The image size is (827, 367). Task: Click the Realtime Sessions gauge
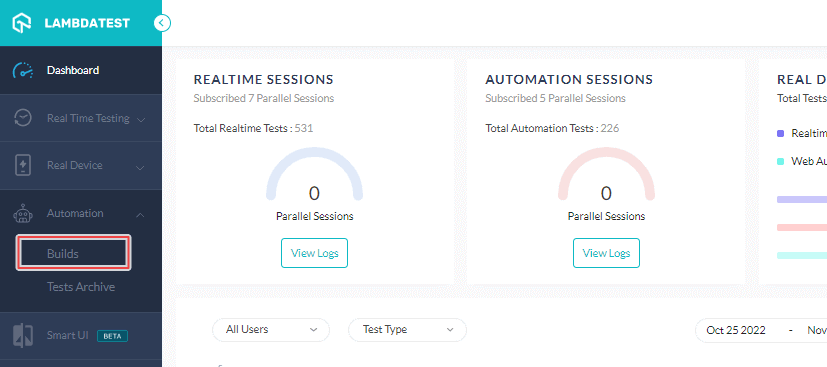(314, 174)
